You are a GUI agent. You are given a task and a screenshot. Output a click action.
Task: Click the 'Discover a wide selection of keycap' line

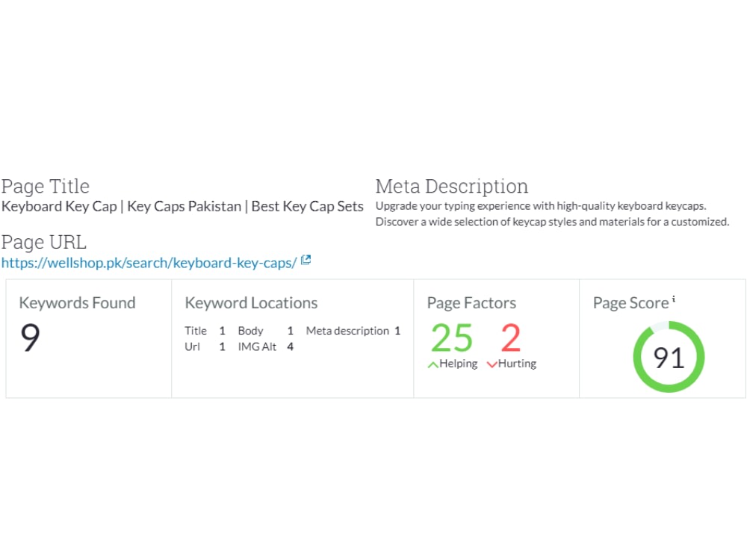coord(552,222)
